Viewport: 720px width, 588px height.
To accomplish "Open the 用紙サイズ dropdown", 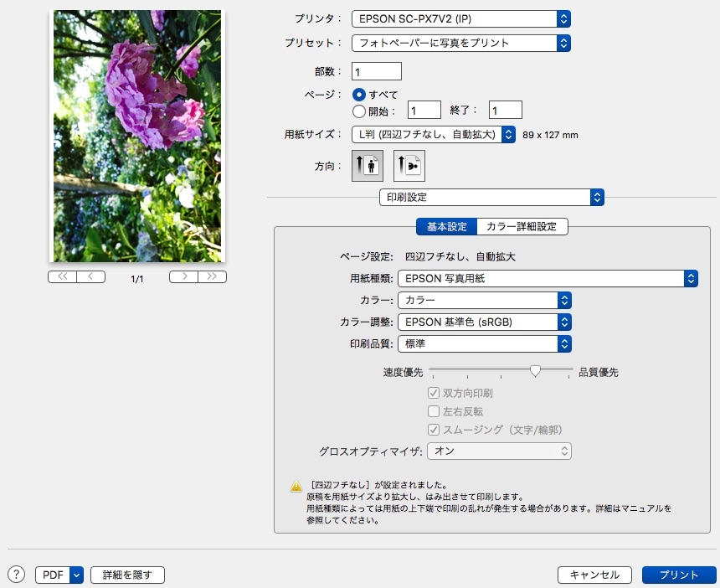I will coord(434,135).
